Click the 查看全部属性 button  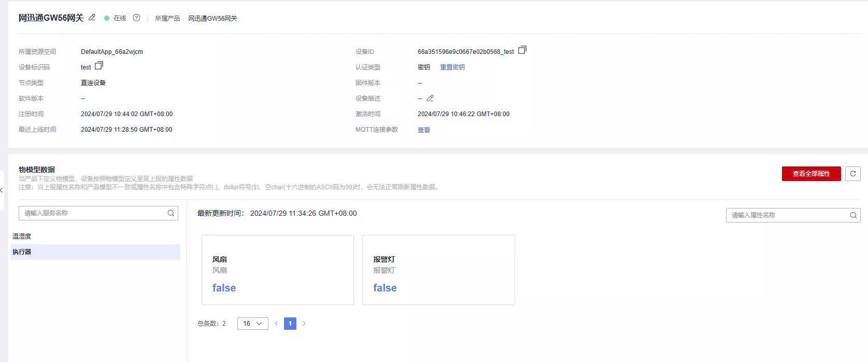[x=811, y=174]
